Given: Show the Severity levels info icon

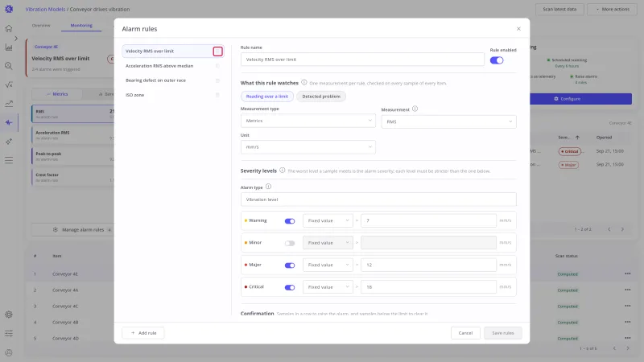Looking at the screenshot, I should coord(283,171).
